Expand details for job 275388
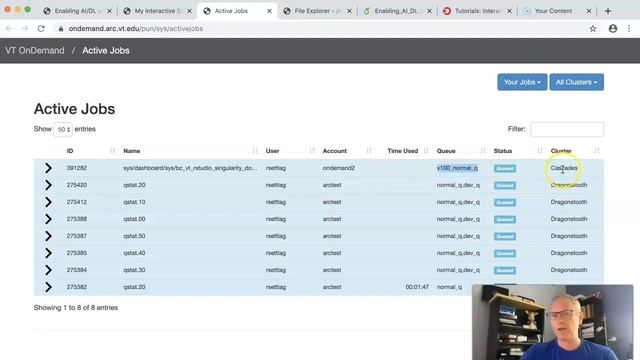Image resolution: width=640 pixels, height=360 pixels. pyautogui.click(x=48, y=219)
